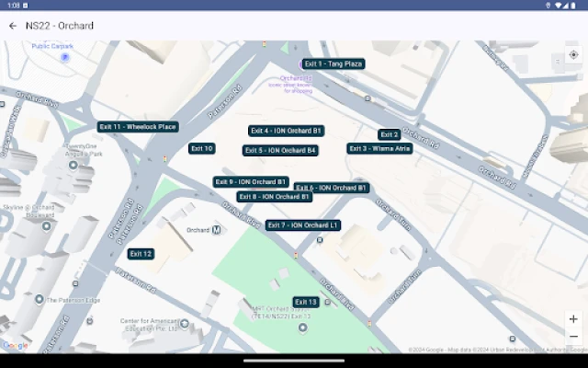Select the Exit 1 - Tang Plaza marker
588x368 pixels.
pyautogui.click(x=334, y=63)
